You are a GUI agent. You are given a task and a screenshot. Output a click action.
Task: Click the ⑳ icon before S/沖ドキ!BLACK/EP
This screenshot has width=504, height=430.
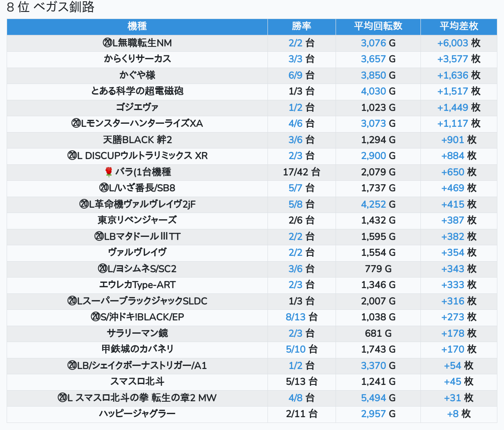tap(96, 317)
